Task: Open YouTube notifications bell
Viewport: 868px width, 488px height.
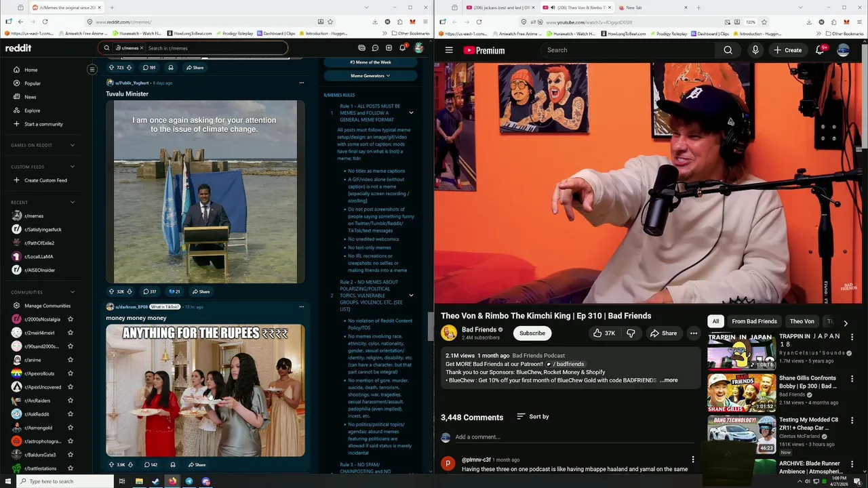Action: click(x=819, y=50)
